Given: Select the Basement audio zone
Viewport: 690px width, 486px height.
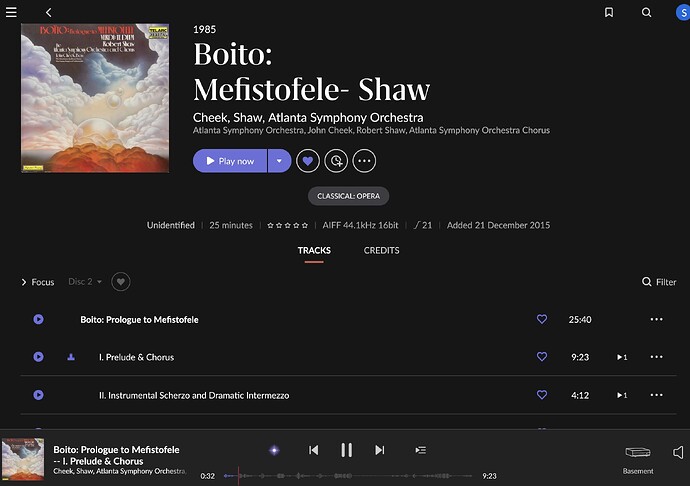Looking at the screenshot, I should click(x=638, y=460).
